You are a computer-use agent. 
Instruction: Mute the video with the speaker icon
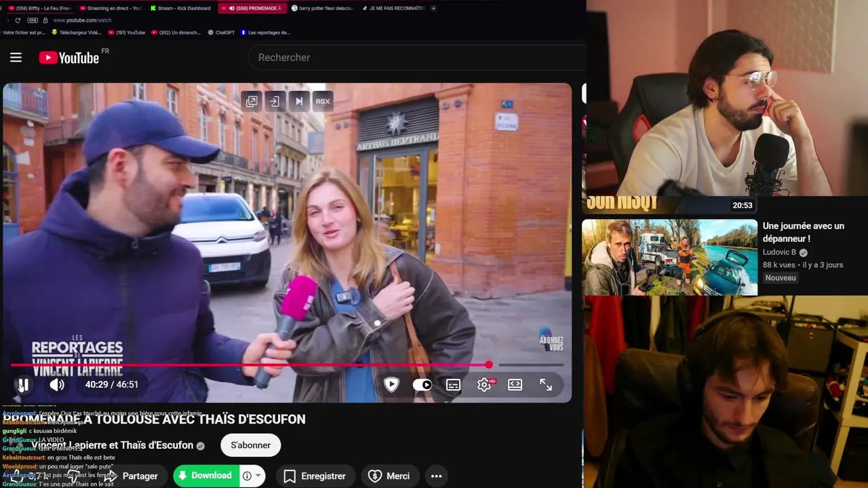(57, 385)
